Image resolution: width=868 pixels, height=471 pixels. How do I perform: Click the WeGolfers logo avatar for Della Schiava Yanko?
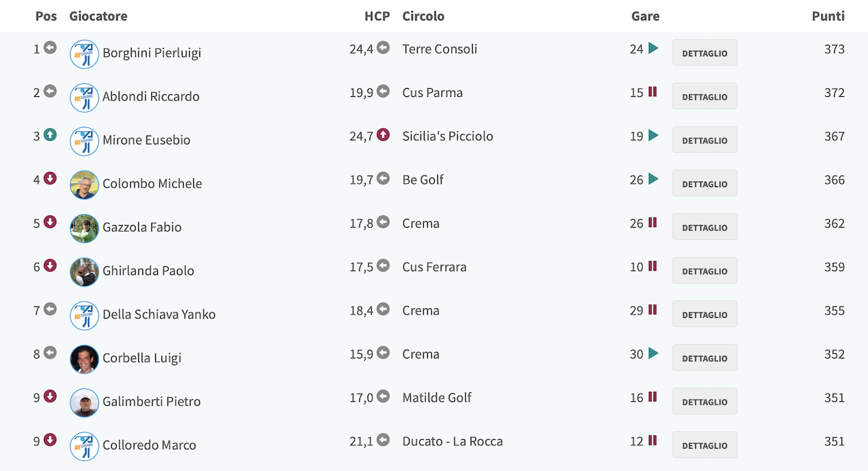(x=85, y=315)
